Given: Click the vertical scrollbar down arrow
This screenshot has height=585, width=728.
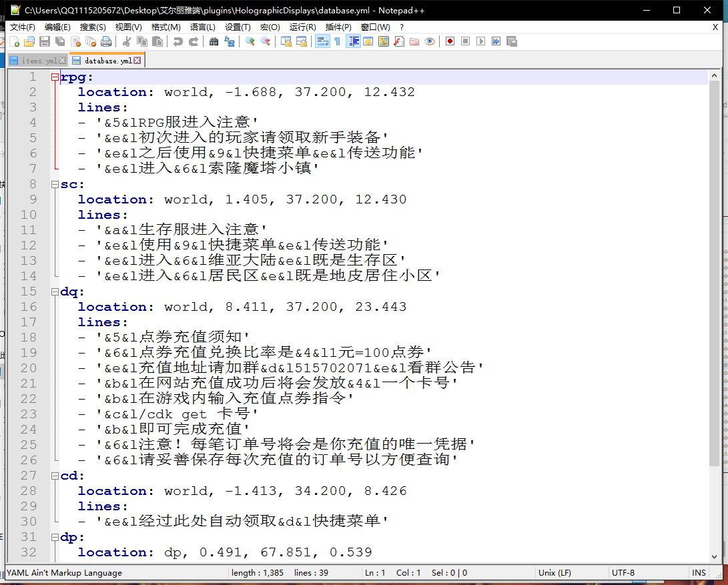Looking at the screenshot, I should pos(714,556).
